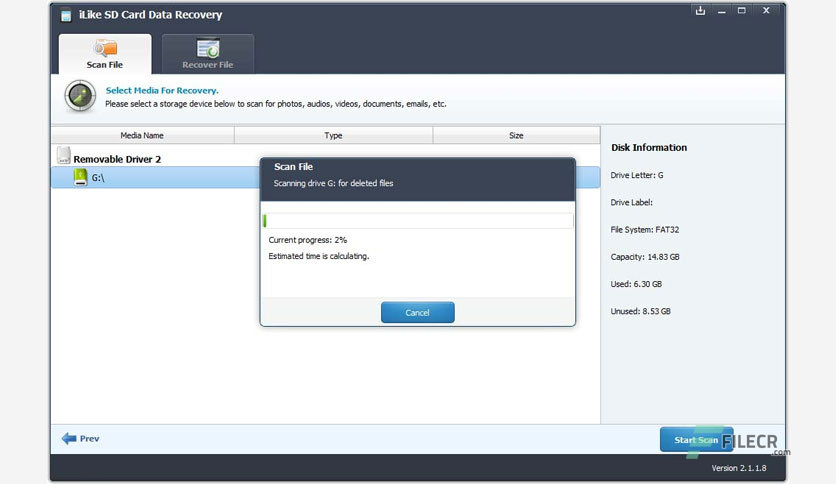Click the Removable Driver 2 SD card icon
836x484 pixels.
coord(63,156)
